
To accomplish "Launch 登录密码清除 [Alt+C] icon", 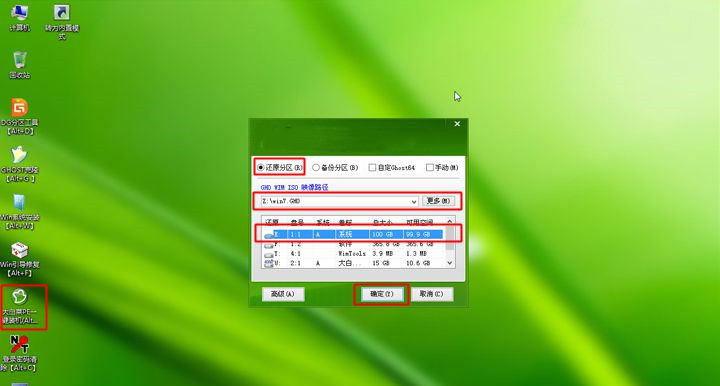I will (x=19, y=353).
